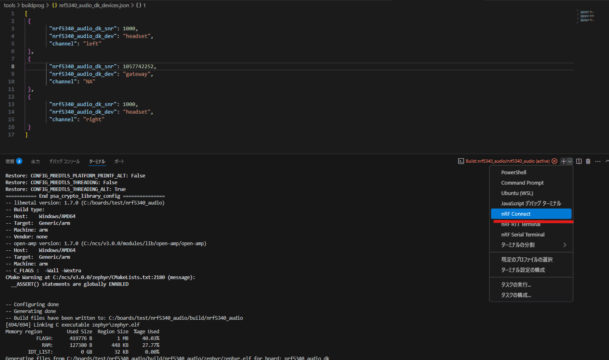Screen dimensions: 609x360
Task: Click the buildprog breadcrumb segment
Action: click(33, 5)
